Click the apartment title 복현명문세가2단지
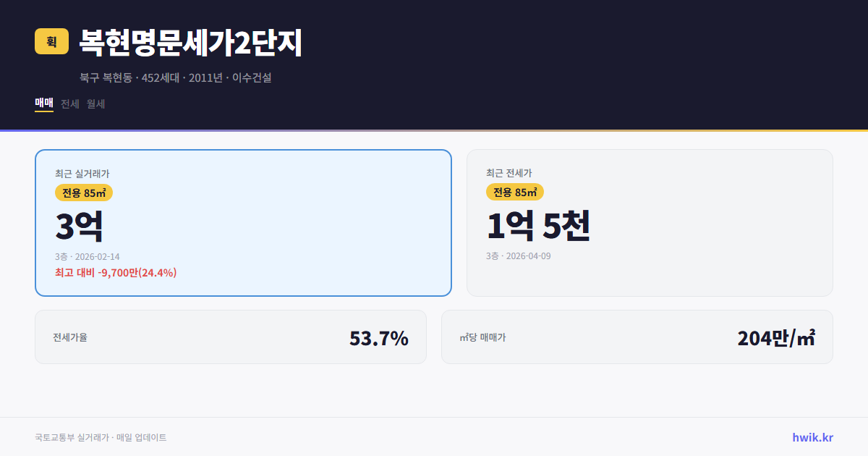 [192, 41]
